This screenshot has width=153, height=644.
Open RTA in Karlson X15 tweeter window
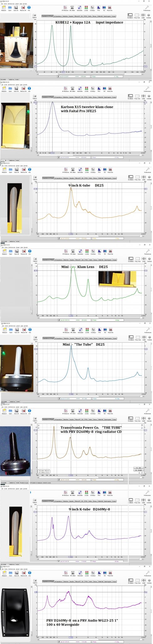click(x=99, y=89)
